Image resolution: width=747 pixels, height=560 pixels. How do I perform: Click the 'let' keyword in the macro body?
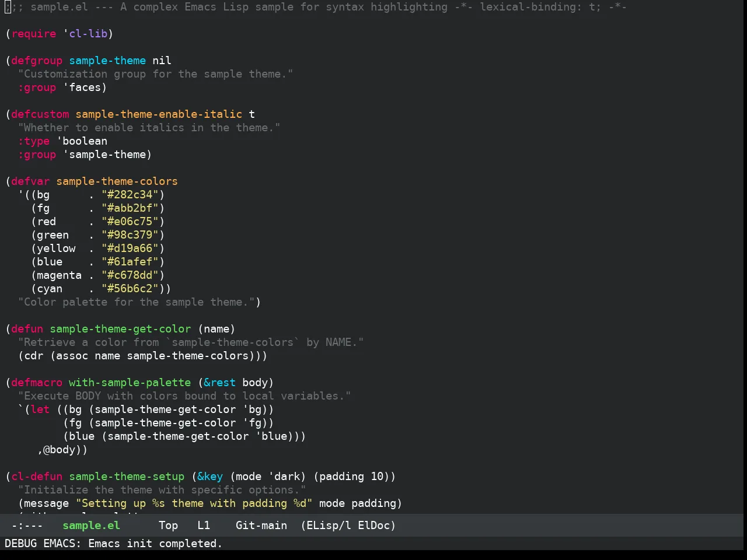[40, 409]
